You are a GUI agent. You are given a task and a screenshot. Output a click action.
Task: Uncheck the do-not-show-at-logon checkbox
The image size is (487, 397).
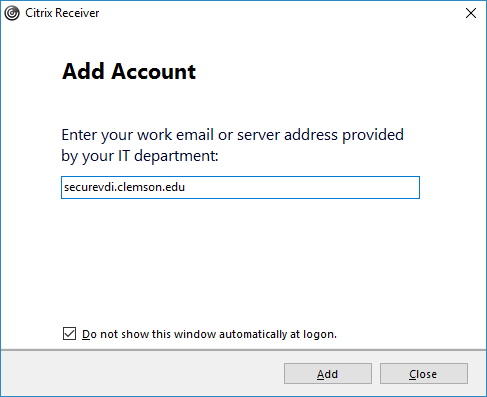pyautogui.click(x=69, y=334)
